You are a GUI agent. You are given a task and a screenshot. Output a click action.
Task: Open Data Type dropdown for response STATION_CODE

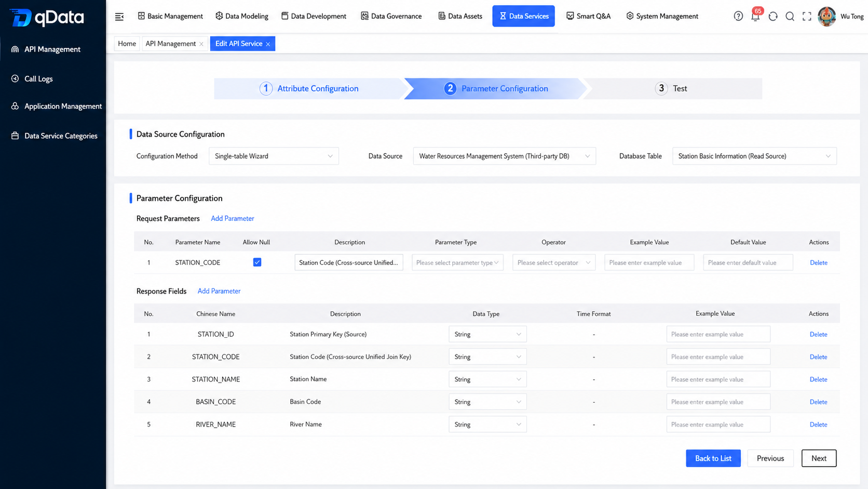(x=487, y=356)
